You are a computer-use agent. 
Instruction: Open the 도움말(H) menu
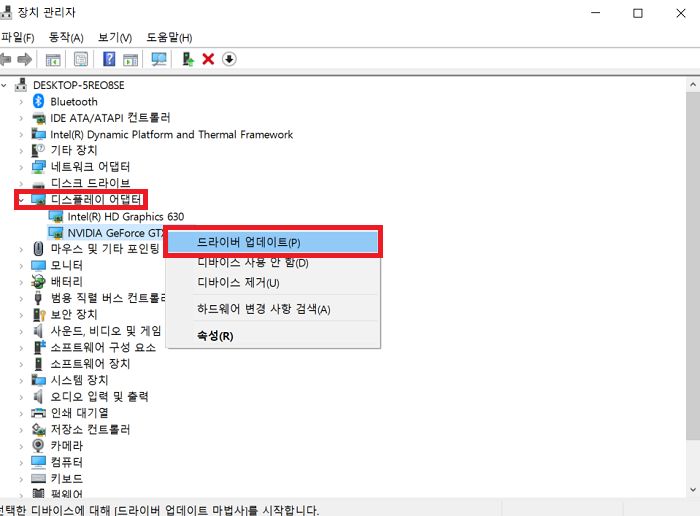[169, 37]
